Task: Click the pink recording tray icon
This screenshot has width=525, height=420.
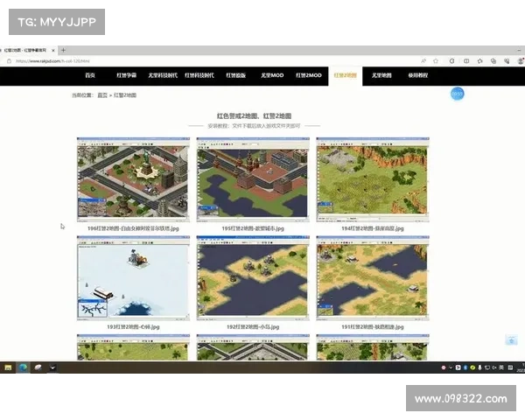Action: (x=444, y=367)
